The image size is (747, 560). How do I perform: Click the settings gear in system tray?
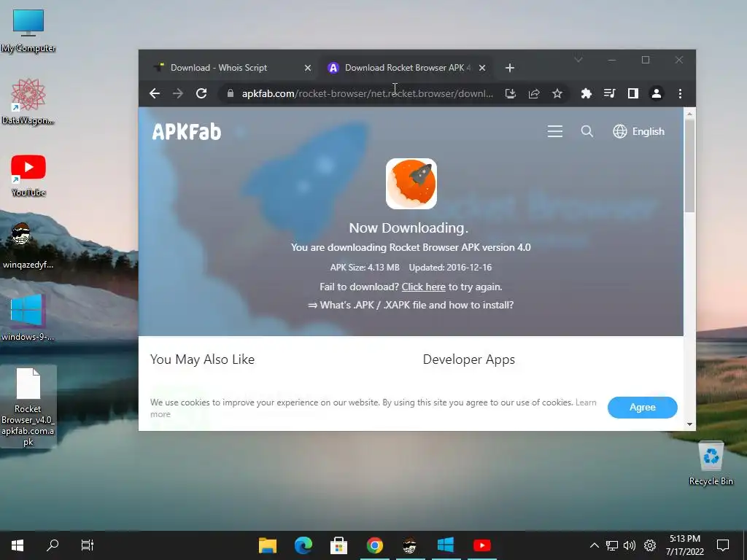pyautogui.click(x=650, y=545)
